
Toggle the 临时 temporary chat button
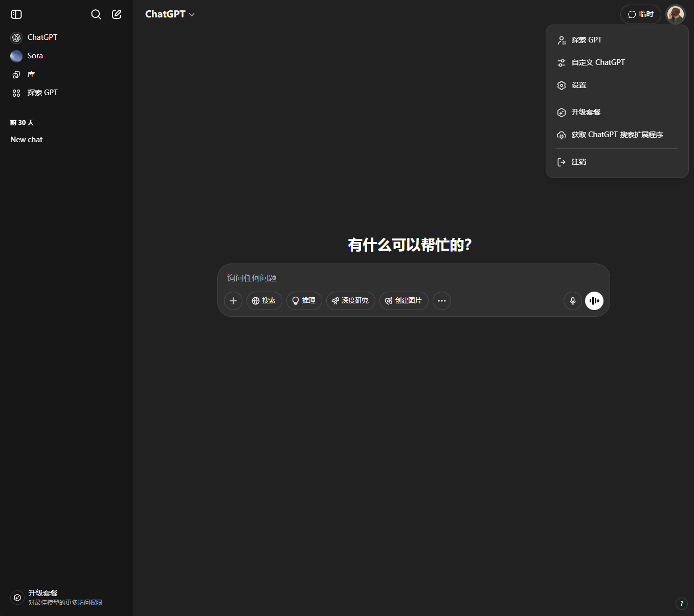pos(641,14)
